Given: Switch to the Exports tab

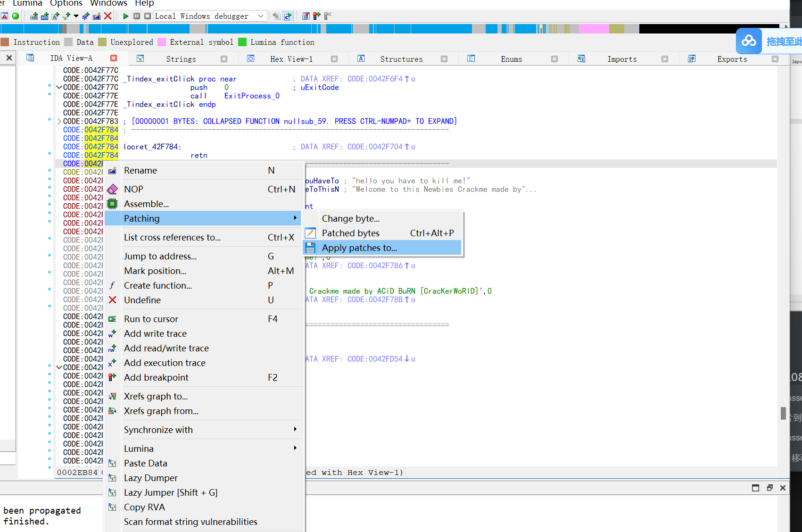Looking at the screenshot, I should 732,59.
